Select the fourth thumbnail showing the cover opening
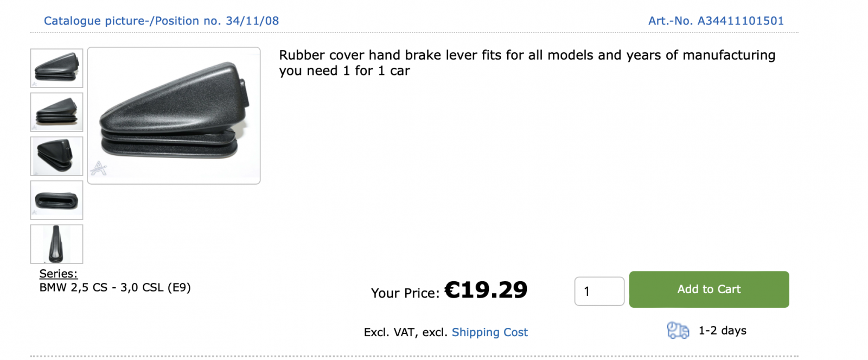 coord(56,200)
